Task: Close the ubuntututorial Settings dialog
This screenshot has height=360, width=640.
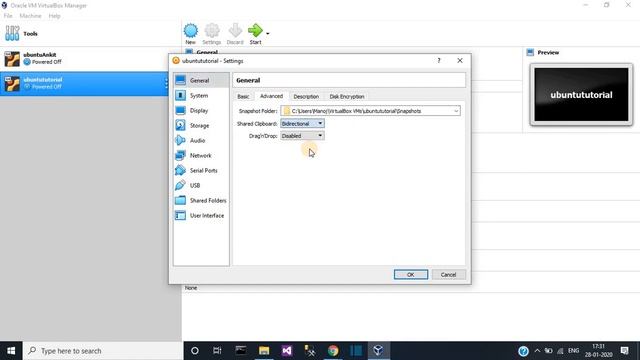Action: click(460, 60)
